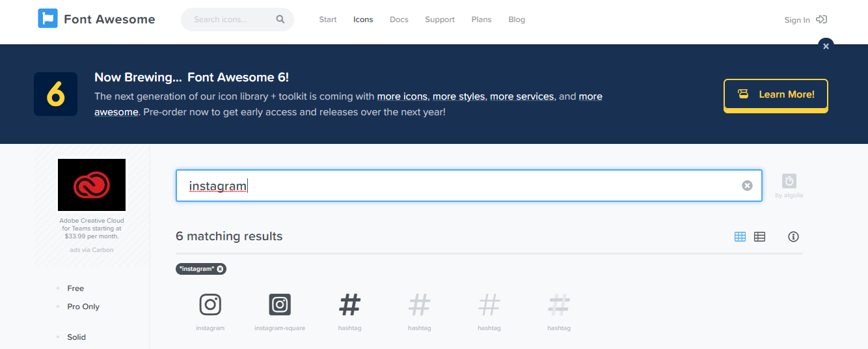
Task: Follow the "more styles" link
Action: pyautogui.click(x=459, y=96)
